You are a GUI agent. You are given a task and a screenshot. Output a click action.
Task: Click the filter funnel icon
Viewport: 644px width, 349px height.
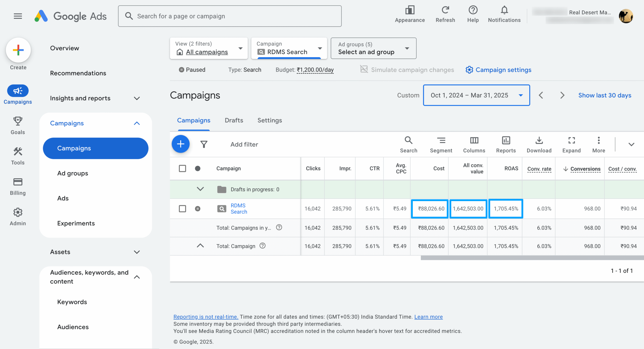(x=204, y=144)
